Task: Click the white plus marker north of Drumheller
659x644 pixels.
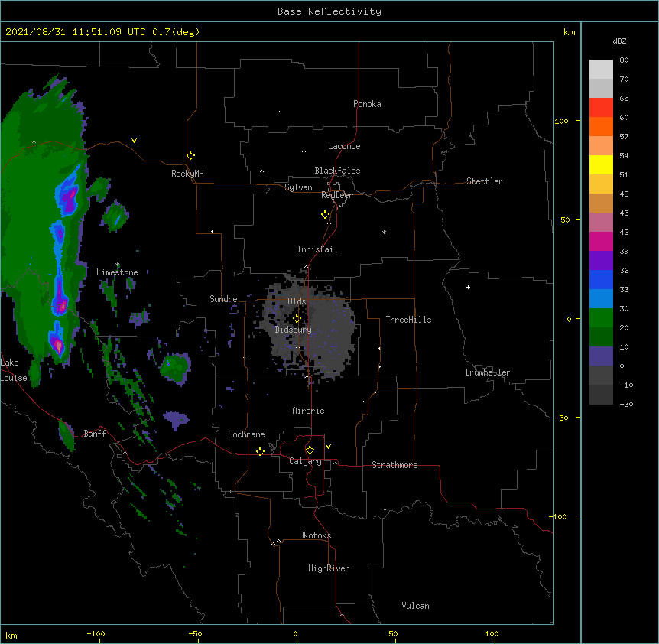Action: (x=468, y=287)
